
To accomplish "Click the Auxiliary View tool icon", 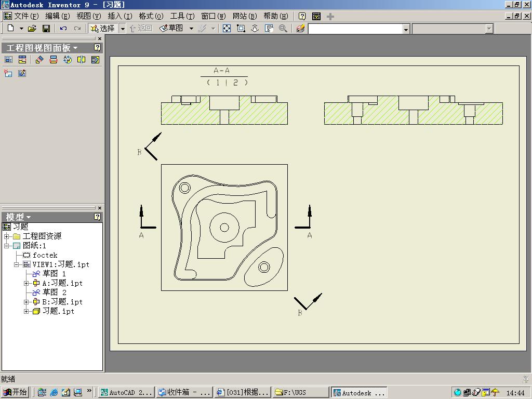I will click(39, 60).
